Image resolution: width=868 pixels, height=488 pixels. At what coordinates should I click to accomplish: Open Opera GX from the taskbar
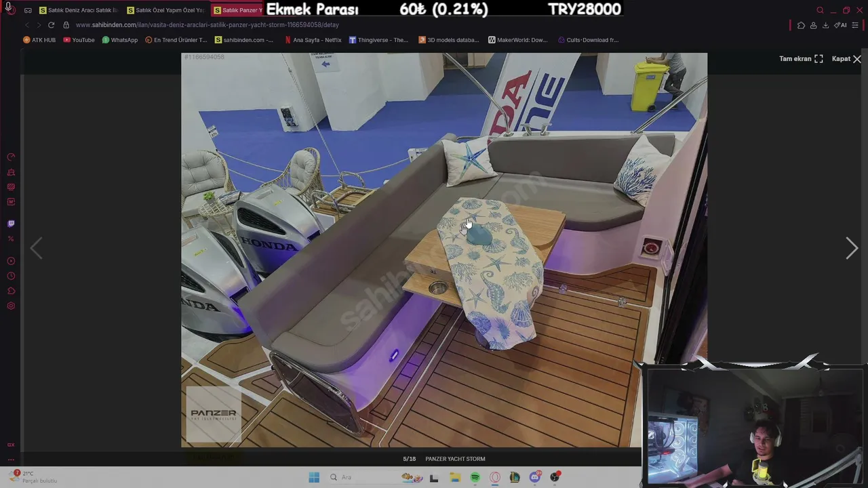(x=495, y=477)
